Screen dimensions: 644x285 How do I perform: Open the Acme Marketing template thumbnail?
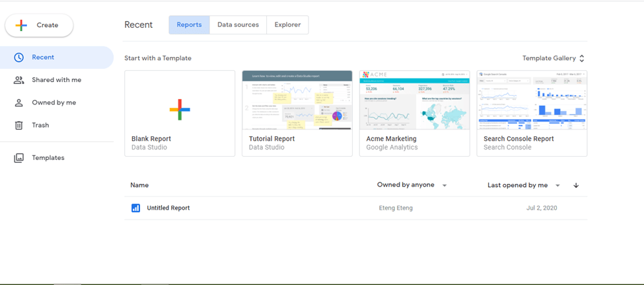(414, 100)
